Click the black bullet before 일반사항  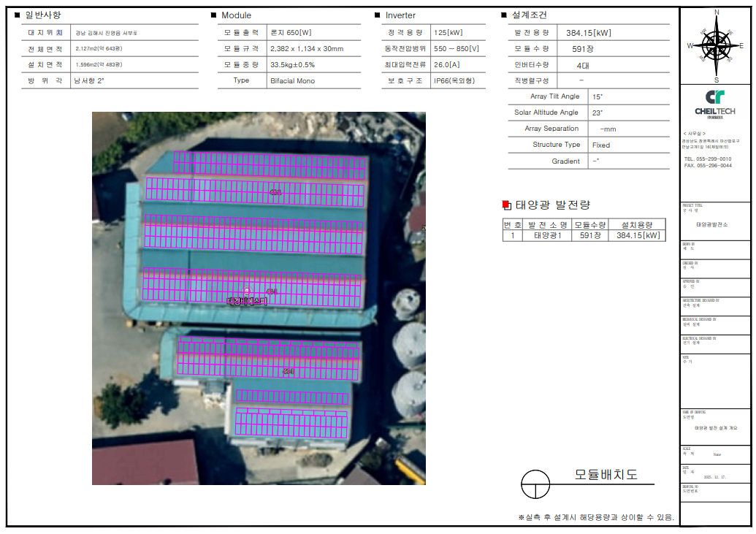18,15
